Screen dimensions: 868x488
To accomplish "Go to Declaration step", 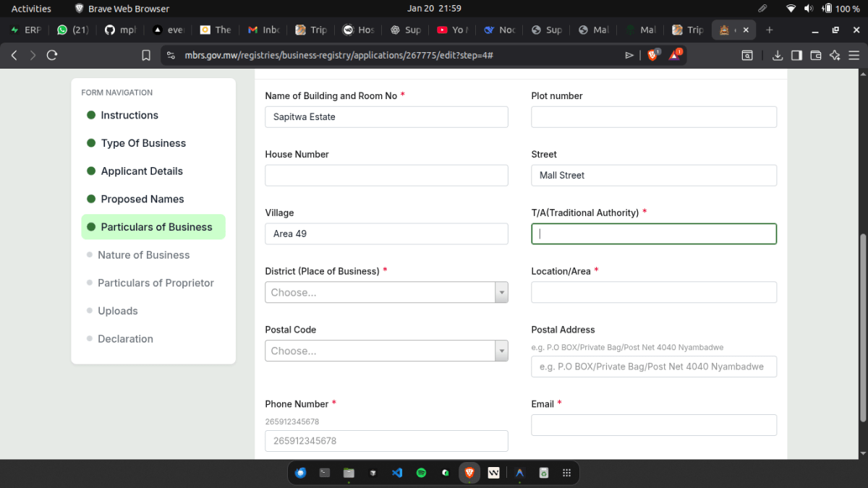I will coord(125,339).
